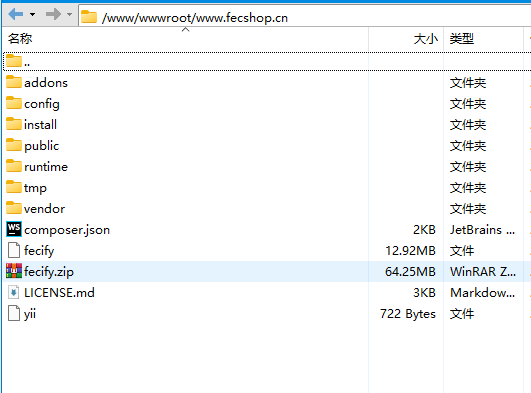Select the fecify.zip WinRAR archive icon

click(14, 271)
